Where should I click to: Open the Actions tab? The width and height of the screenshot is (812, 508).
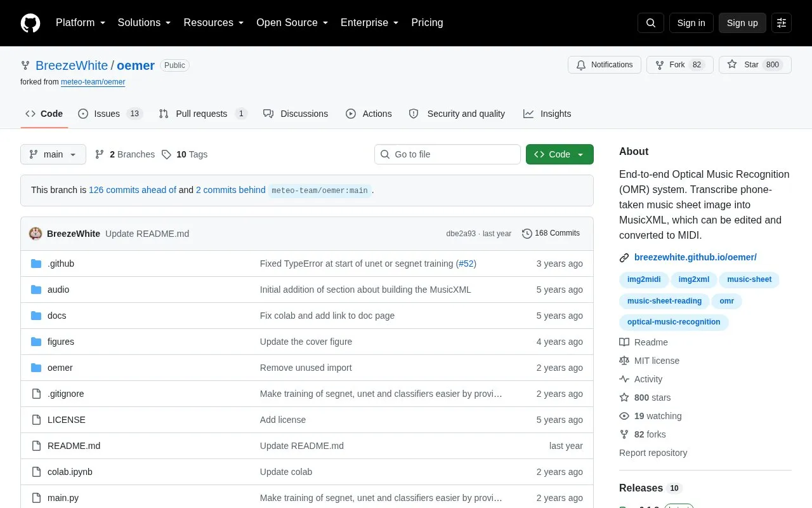(x=369, y=114)
